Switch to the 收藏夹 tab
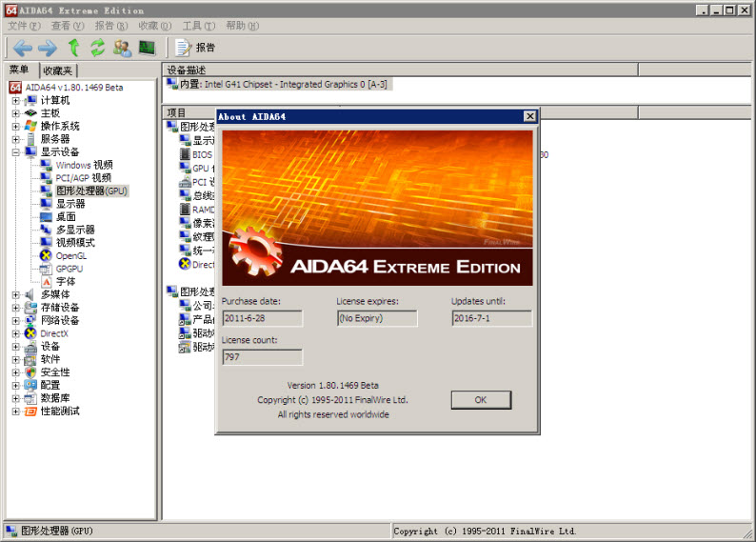756x542 pixels. click(x=58, y=70)
